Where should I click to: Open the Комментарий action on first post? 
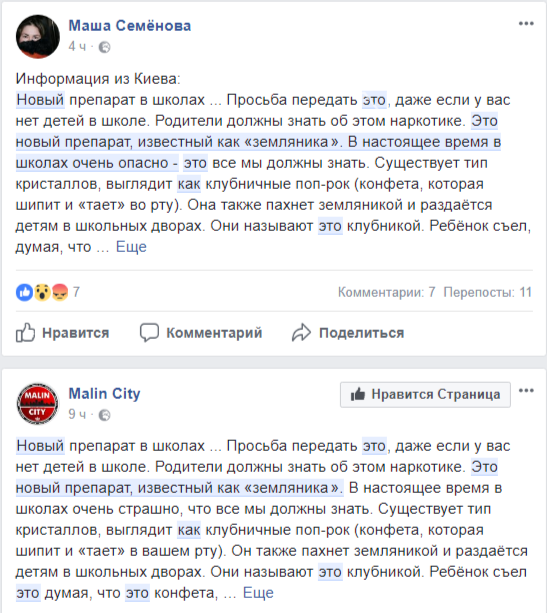point(201,333)
